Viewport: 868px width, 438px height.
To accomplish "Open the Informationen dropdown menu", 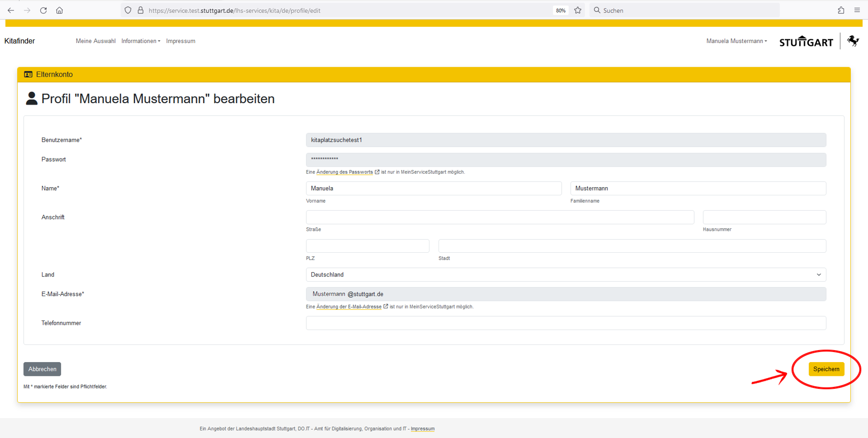I will (x=140, y=41).
